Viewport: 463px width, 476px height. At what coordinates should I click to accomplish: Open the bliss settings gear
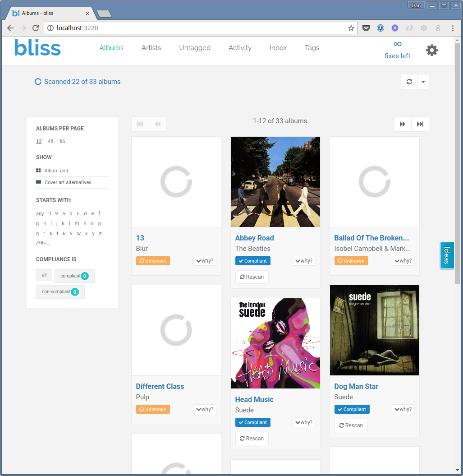point(432,50)
